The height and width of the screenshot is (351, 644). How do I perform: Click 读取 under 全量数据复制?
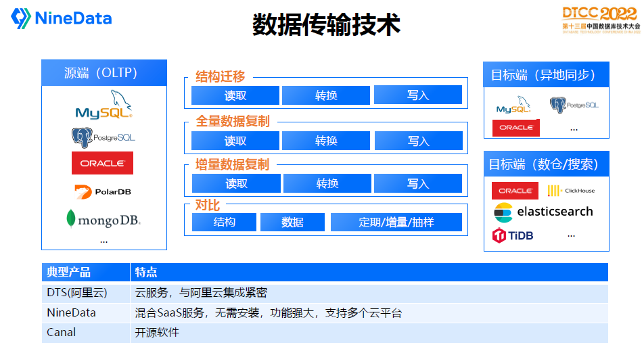[x=235, y=141]
